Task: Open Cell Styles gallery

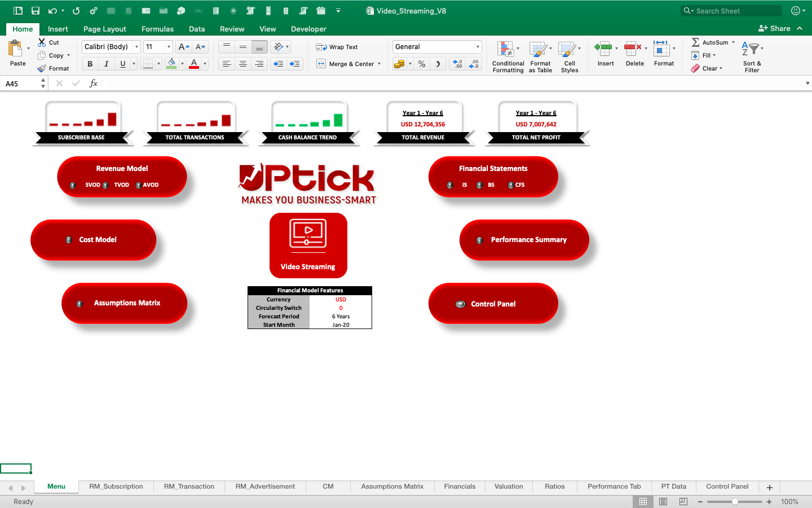Action: point(570,56)
